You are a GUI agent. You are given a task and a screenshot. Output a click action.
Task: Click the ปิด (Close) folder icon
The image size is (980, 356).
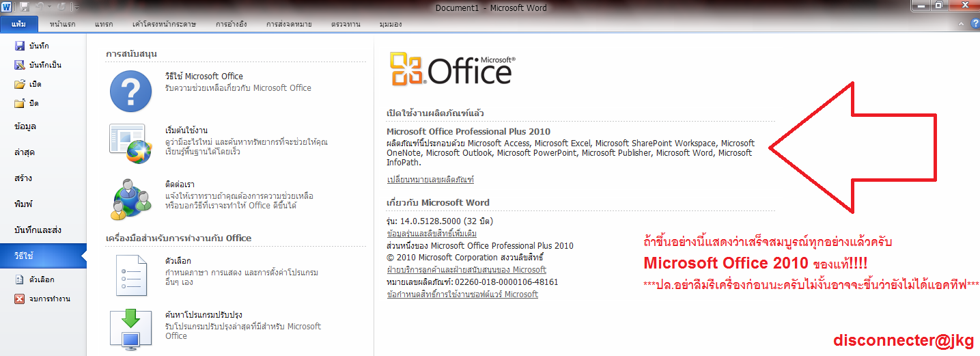click(20, 103)
